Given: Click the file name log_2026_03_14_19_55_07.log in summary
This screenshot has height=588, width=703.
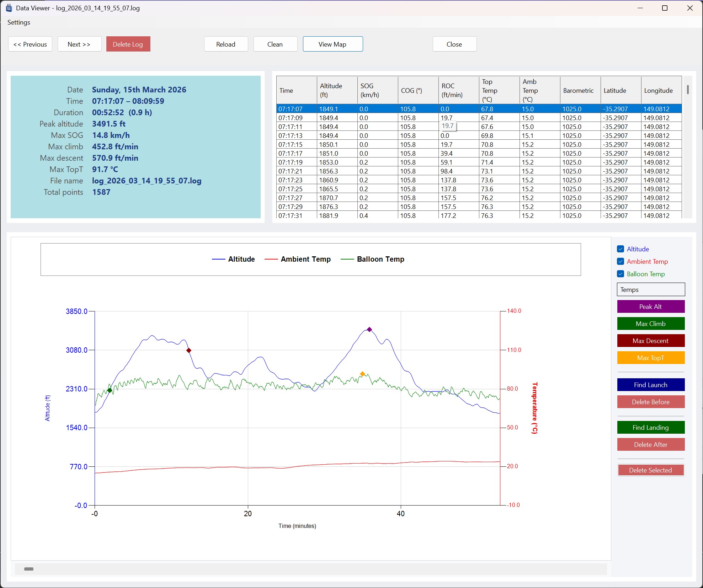Looking at the screenshot, I should coord(147,181).
